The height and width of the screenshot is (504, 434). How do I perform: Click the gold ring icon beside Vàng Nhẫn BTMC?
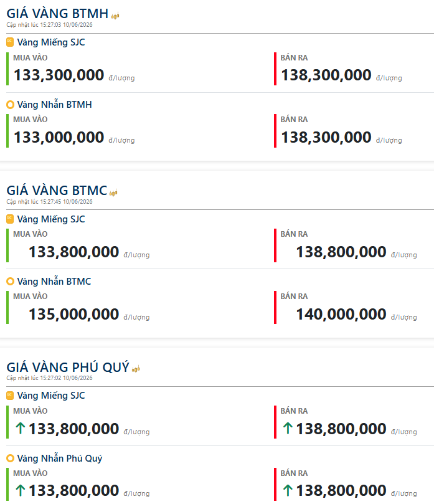[x=11, y=281]
